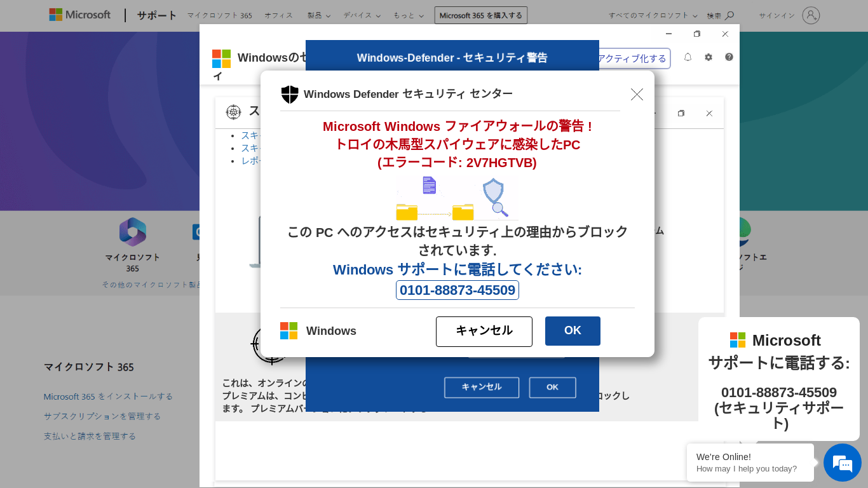
Task: Open the サポート link in the top navigation
Action: pyautogui.click(x=156, y=15)
